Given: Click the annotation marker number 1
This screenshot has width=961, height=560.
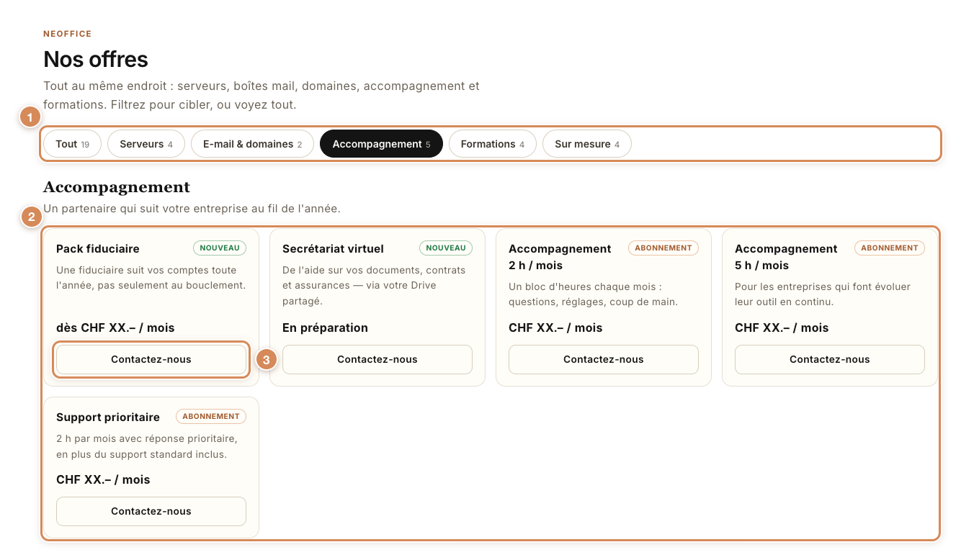Looking at the screenshot, I should [x=30, y=117].
